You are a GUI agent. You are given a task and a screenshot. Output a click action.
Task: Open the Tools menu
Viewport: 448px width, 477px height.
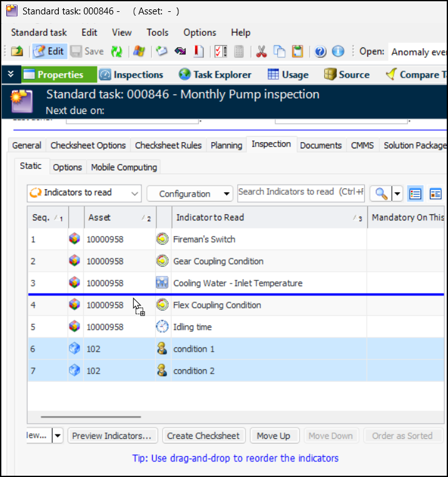coord(157,33)
